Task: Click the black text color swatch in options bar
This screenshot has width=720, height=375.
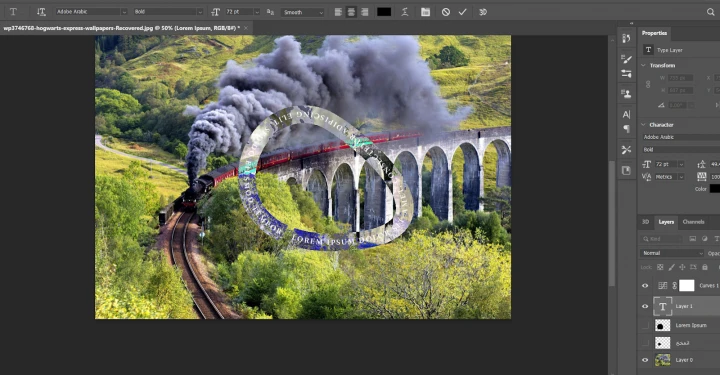Action: (384, 12)
